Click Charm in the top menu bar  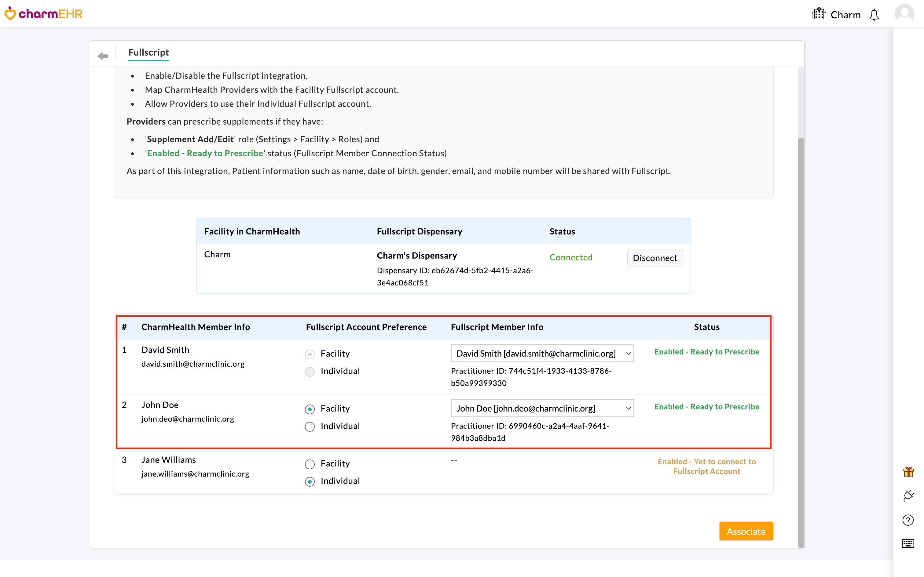pyautogui.click(x=846, y=15)
